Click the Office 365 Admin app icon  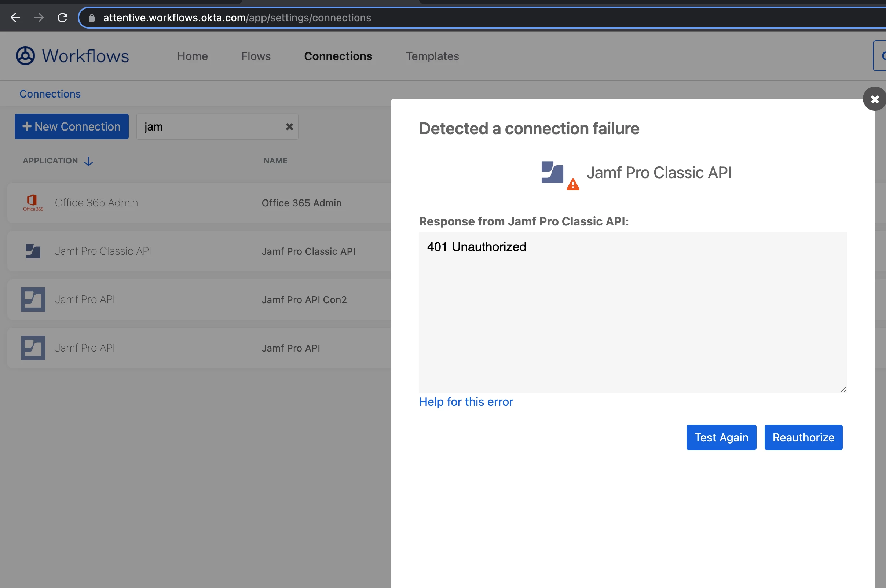(x=33, y=203)
